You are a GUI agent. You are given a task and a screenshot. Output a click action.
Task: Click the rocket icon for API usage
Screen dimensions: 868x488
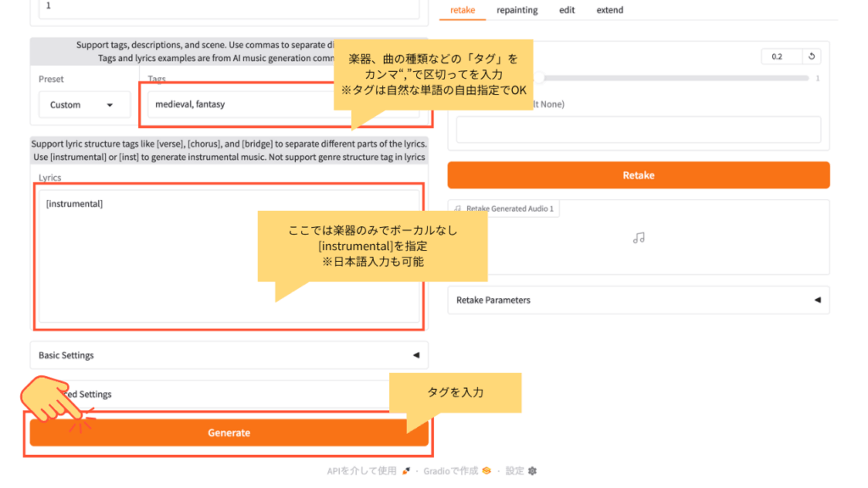pyautogui.click(x=407, y=471)
